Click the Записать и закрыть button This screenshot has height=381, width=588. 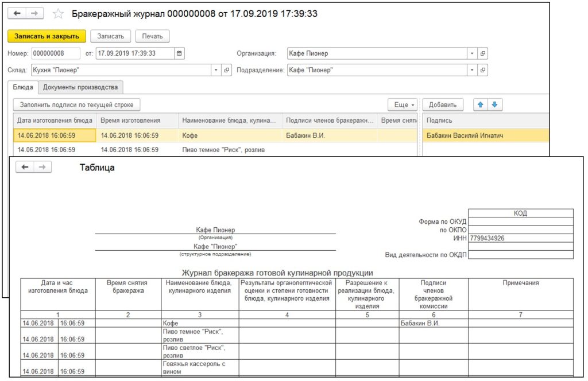[47, 36]
